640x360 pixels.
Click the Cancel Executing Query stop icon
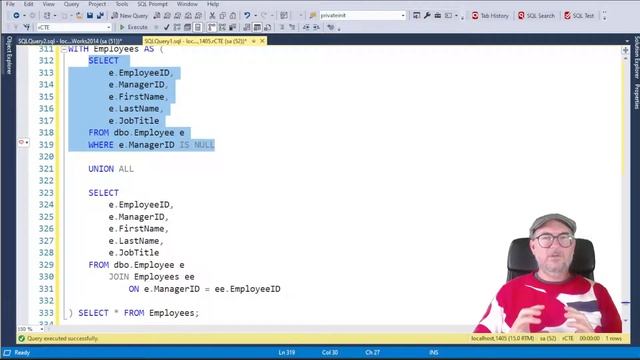(156, 27)
